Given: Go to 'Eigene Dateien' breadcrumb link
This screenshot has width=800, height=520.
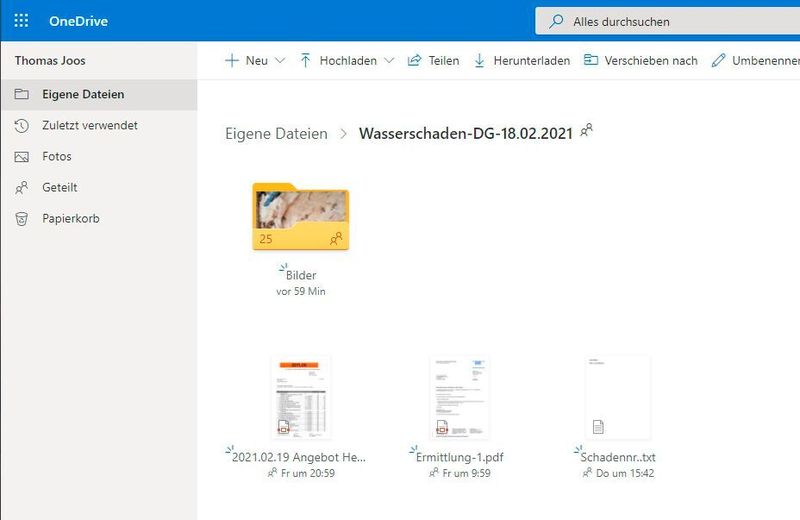Looking at the screenshot, I should 276,134.
